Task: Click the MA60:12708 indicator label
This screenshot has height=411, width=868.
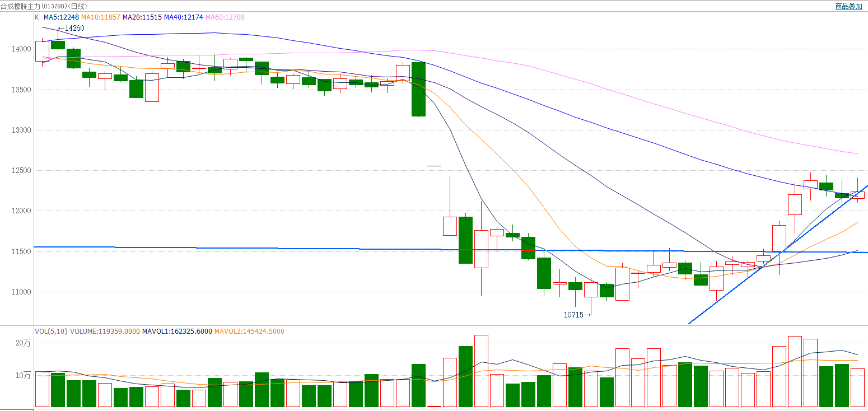Action: (225, 17)
